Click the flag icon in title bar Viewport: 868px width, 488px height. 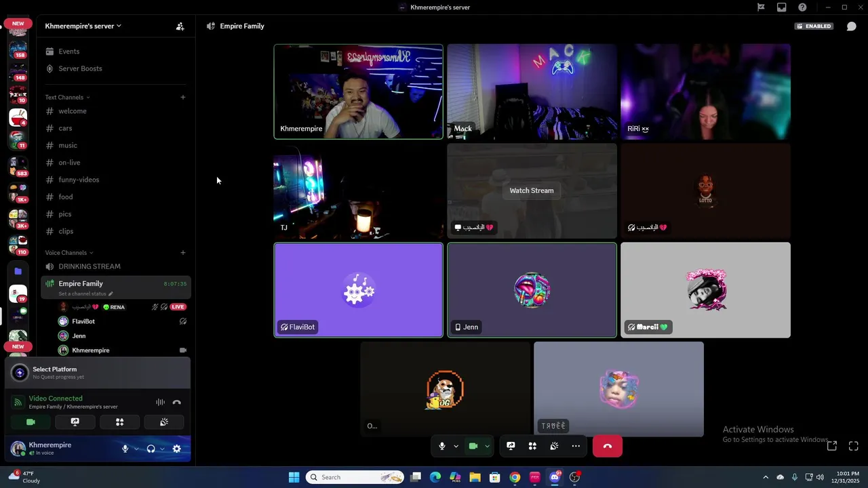click(761, 7)
